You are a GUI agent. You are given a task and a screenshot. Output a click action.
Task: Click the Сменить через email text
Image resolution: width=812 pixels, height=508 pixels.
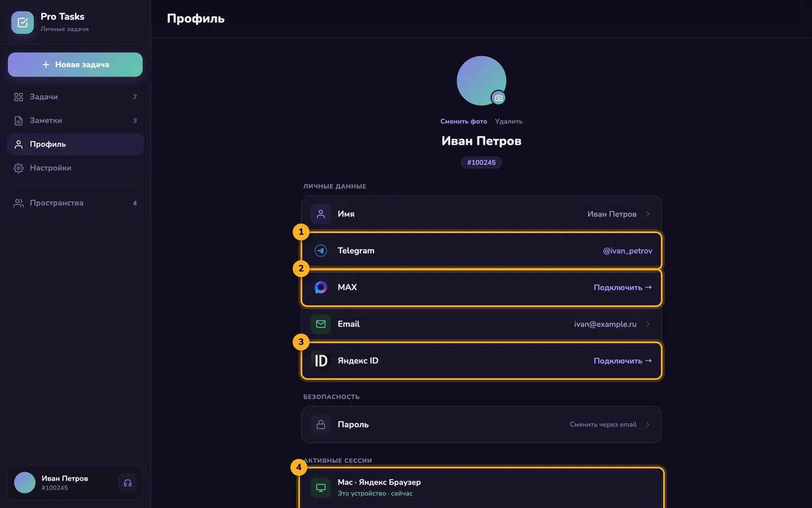pyautogui.click(x=603, y=425)
